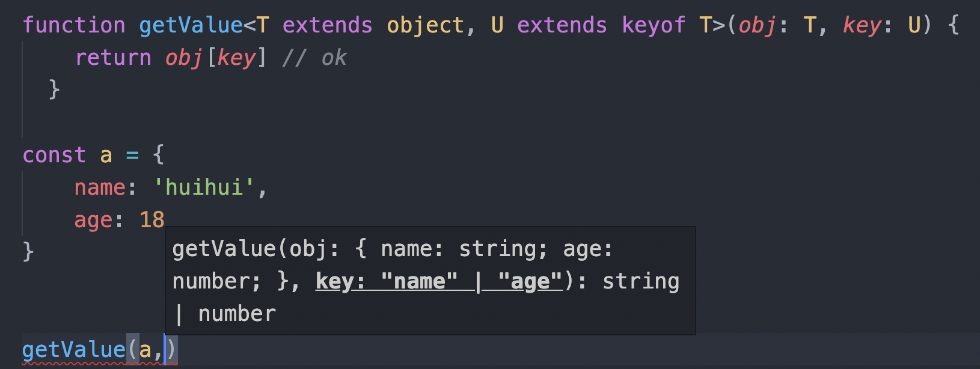
Task: Click the '// ok' comment
Action: 314,58
